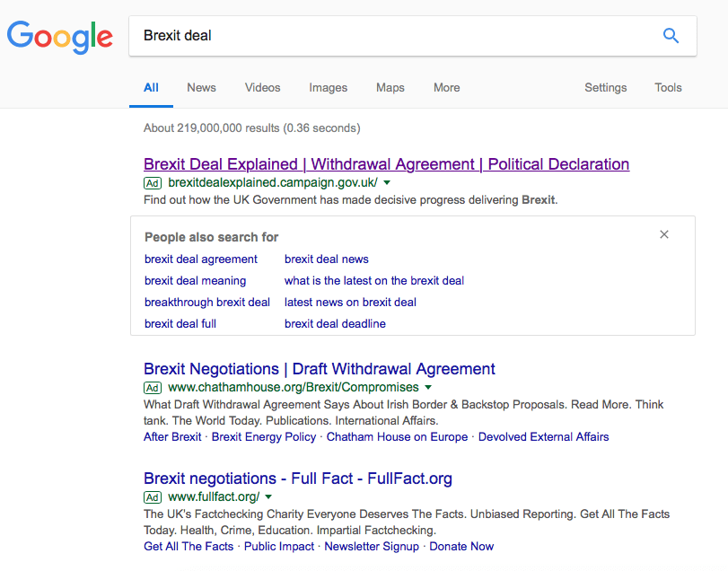Click the Ad badge beside brexitdealexplained.campaign.gov.uk
728x571 pixels.
153,183
